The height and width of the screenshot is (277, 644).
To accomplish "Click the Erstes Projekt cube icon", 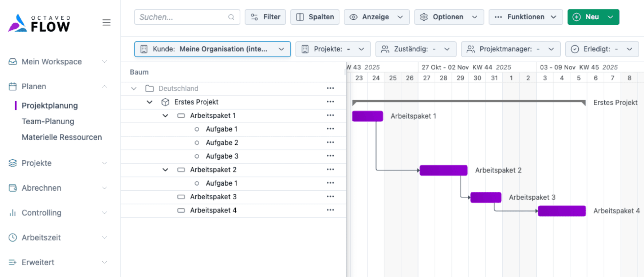I will coord(165,102).
